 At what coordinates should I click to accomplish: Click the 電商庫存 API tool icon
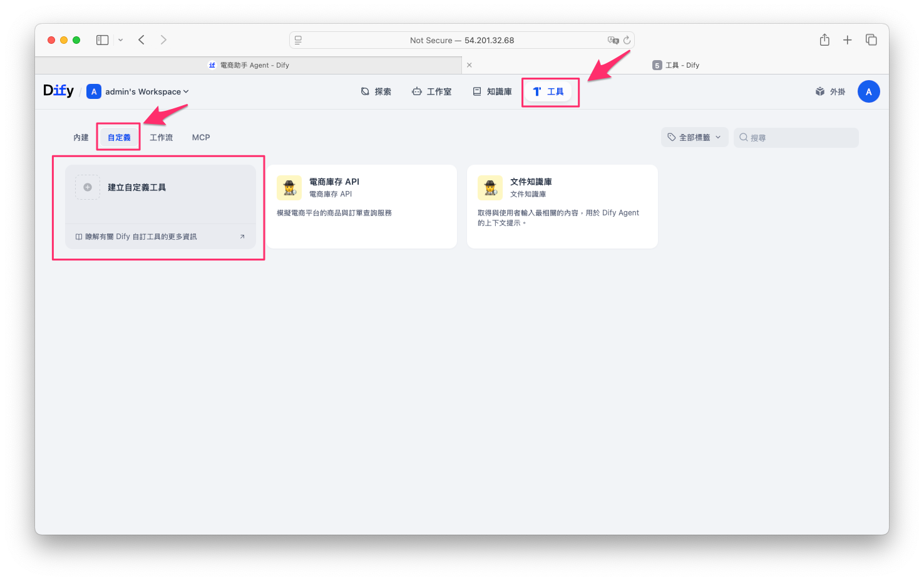coord(289,187)
